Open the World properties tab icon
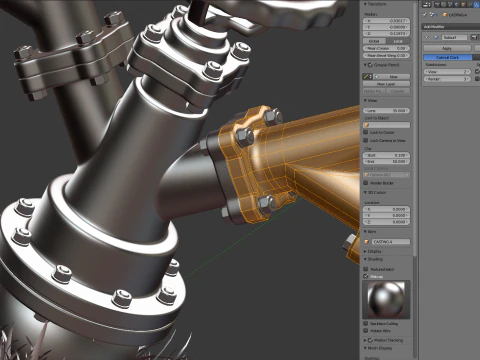 coord(457,4)
